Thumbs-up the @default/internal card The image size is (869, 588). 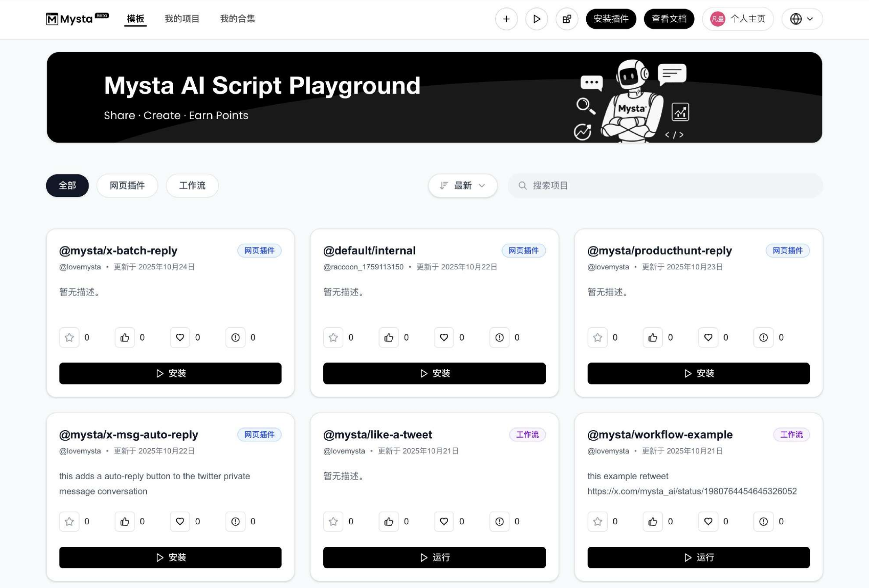coord(388,338)
